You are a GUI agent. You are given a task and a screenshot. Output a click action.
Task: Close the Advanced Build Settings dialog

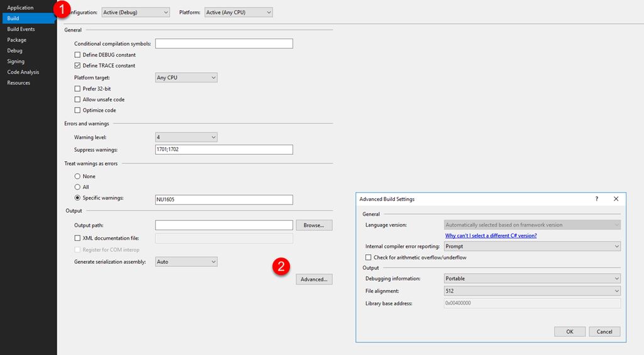(x=616, y=199)
